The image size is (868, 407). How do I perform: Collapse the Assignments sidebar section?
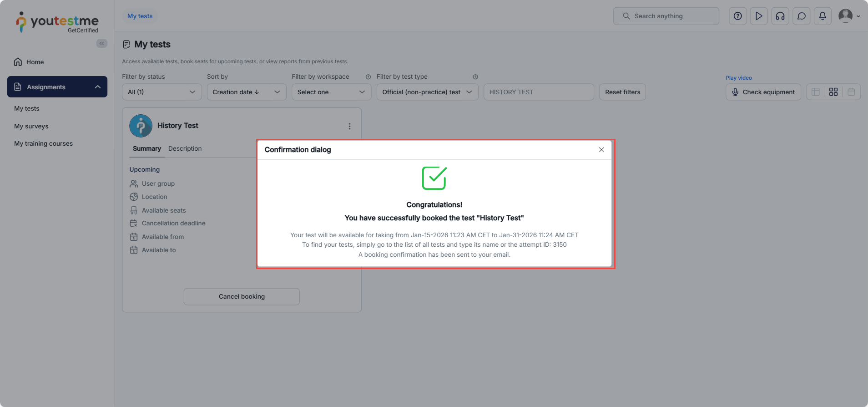98,87
